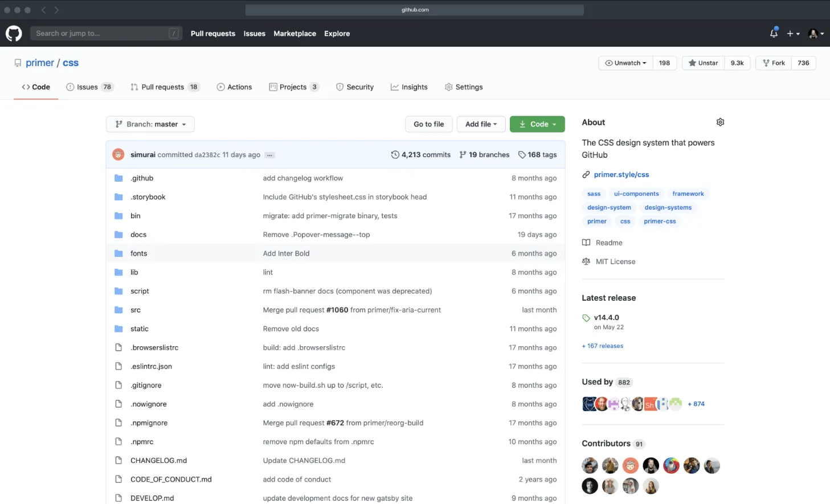This screenshot has height=504, width=830.
Task: Click the GitHub octocat logo
Action: [x=14, y=34]
